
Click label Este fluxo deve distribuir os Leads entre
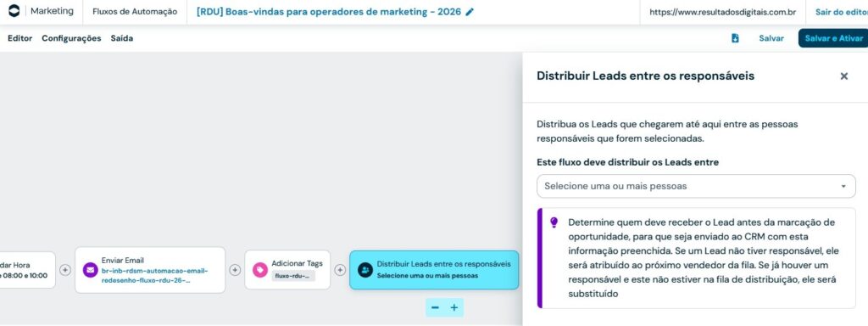pyautogui.click(x=628, y=162)
